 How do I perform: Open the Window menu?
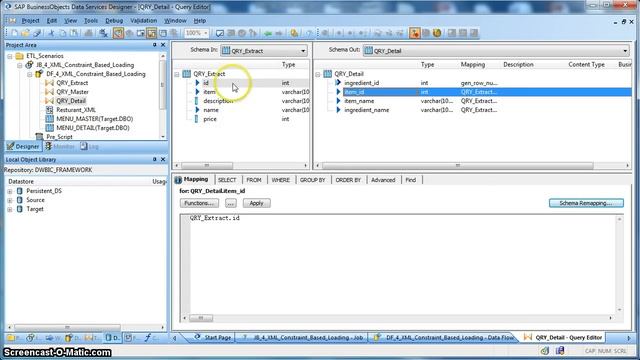point(175,20)
